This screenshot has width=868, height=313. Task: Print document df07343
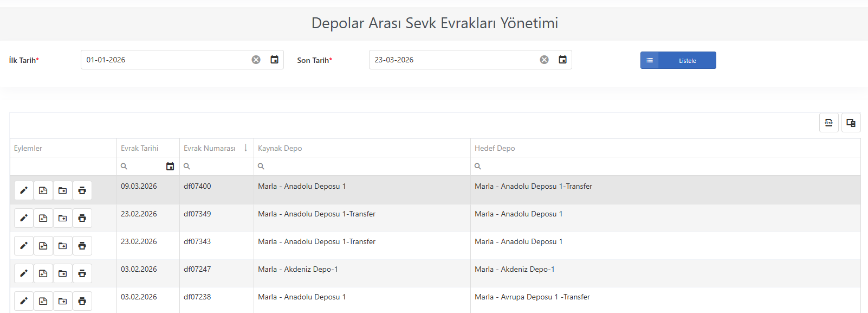(82, 246)
